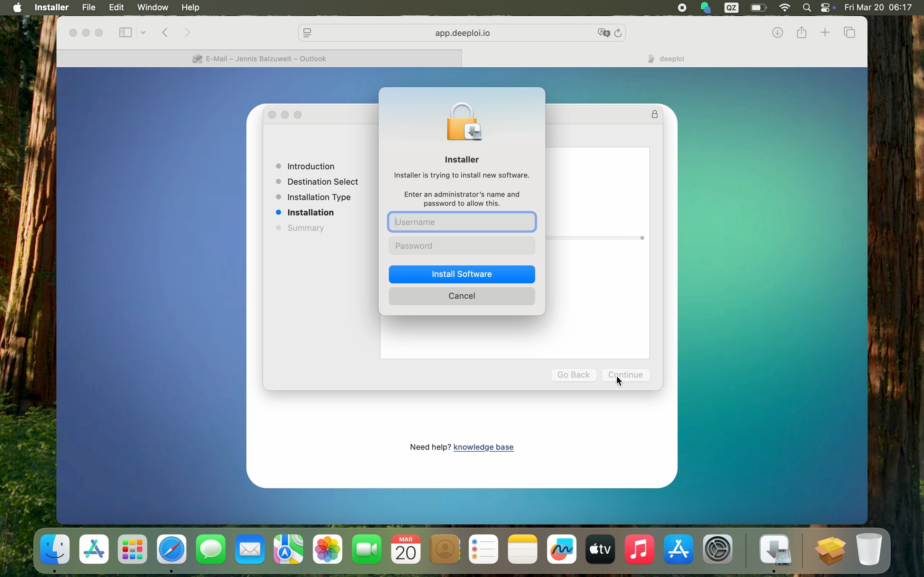Select the Summary step indicator

pos(279,228)
